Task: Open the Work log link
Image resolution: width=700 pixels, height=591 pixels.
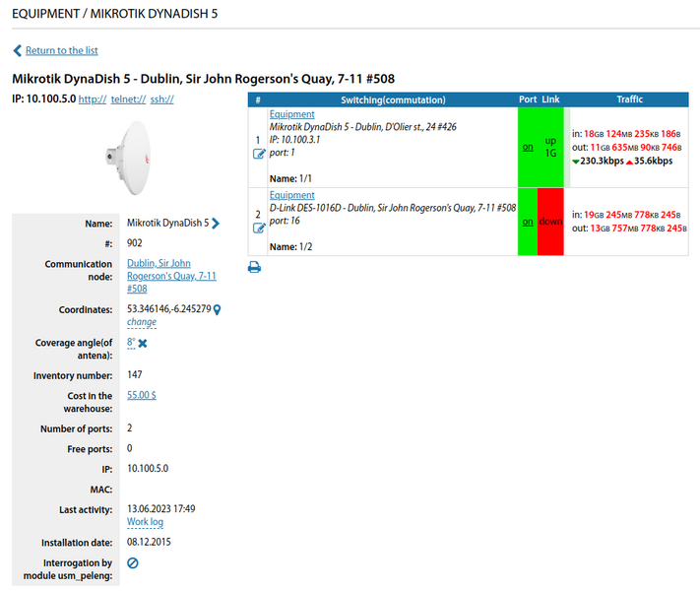Action: (145, 522)
